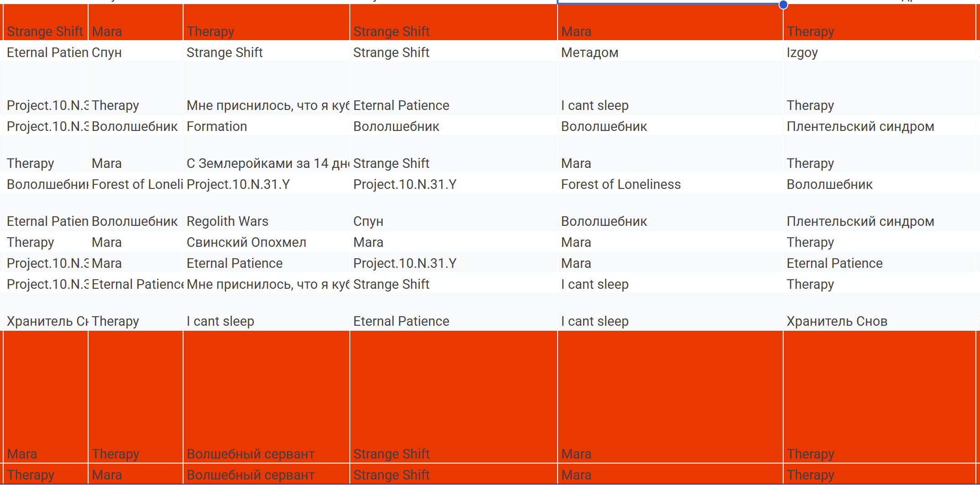Image resolution: width=980 pixels, height=485 pixels.
Task: Select the "Метадом" cell
Action: tap(590, 53)
